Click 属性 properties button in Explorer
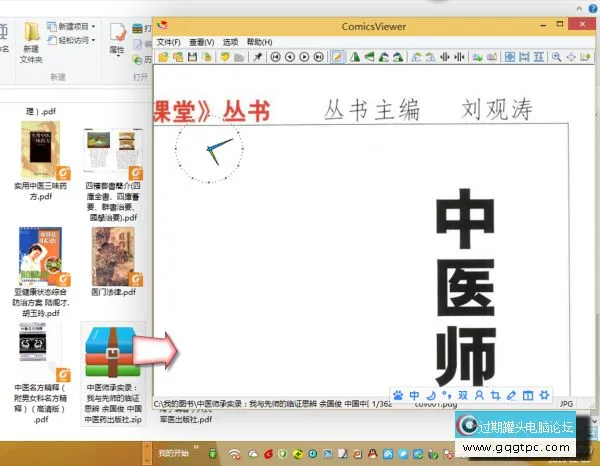The image size is (600, 466). [117, 40]
